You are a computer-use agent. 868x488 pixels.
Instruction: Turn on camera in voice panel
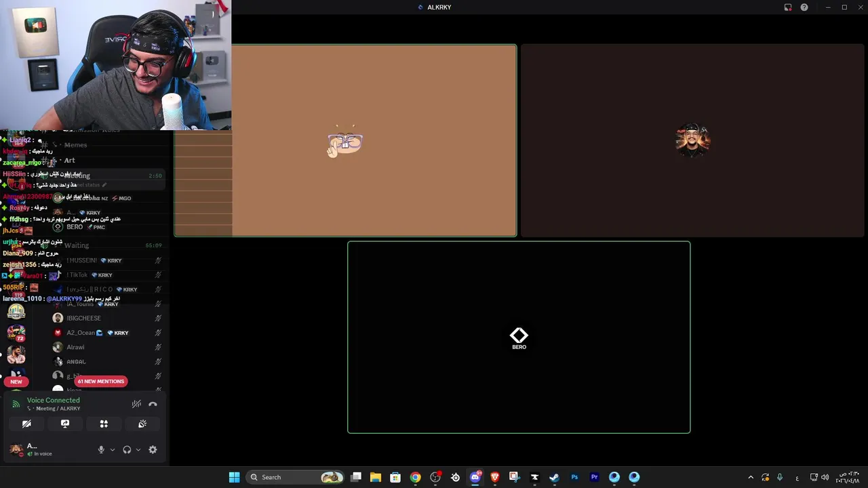tap(26, 424)
